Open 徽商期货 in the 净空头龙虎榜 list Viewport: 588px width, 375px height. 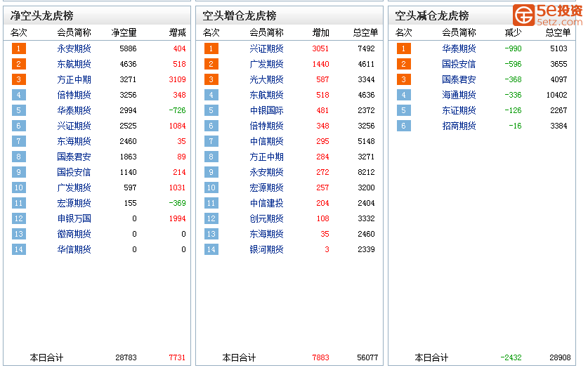click(74, 234)
